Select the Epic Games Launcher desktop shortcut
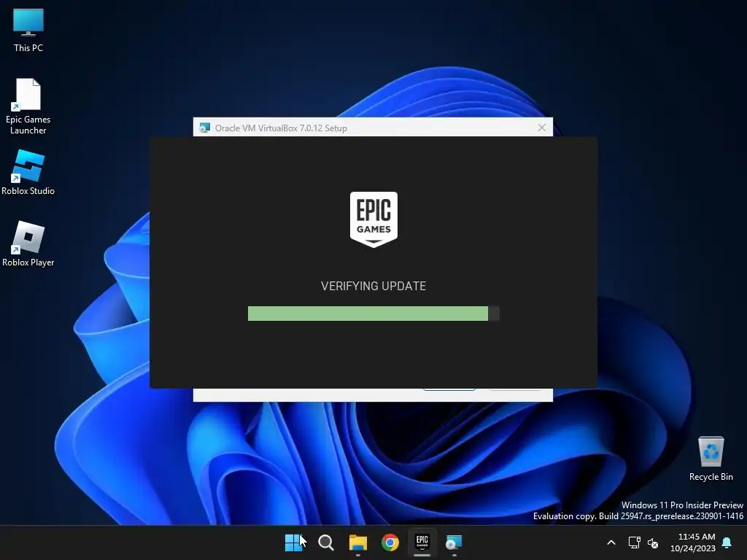The image size is (747, 560). [x=28, y=106]
